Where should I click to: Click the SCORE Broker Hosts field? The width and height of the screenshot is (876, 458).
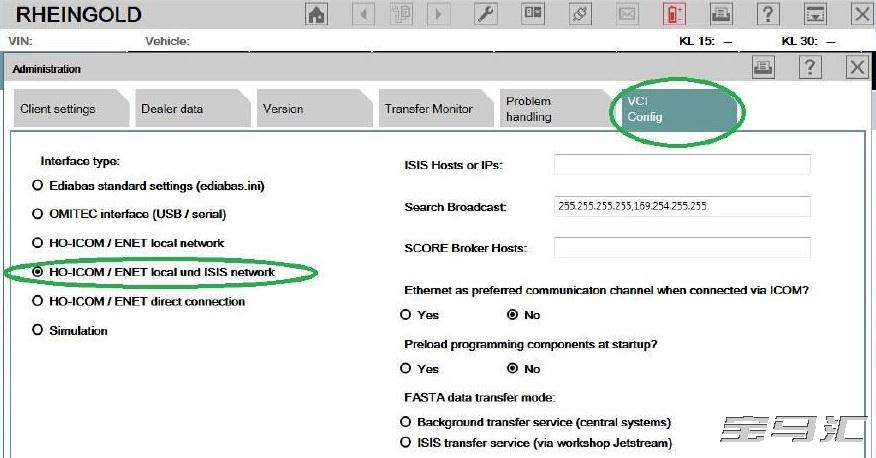click(x=682, y=247)
